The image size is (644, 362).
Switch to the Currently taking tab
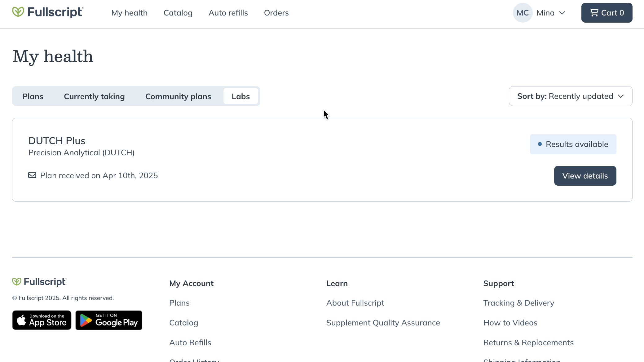[94, 96]
